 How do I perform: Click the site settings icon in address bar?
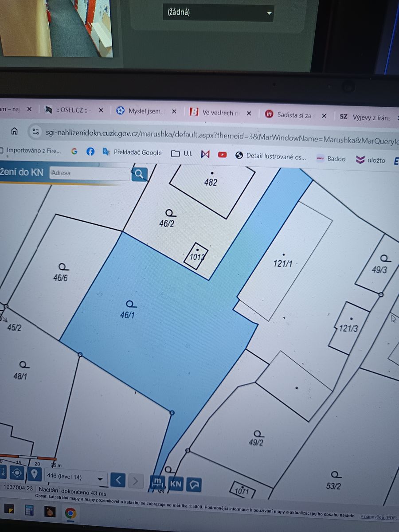[35, 132]
